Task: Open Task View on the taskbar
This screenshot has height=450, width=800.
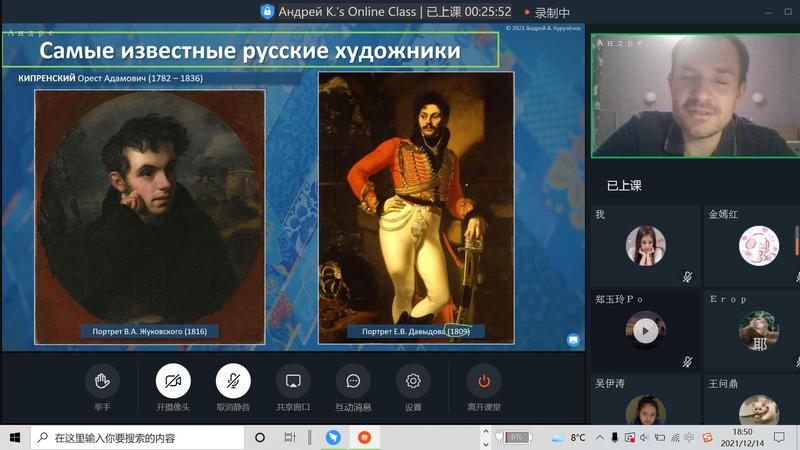Action: coord(290,438)
